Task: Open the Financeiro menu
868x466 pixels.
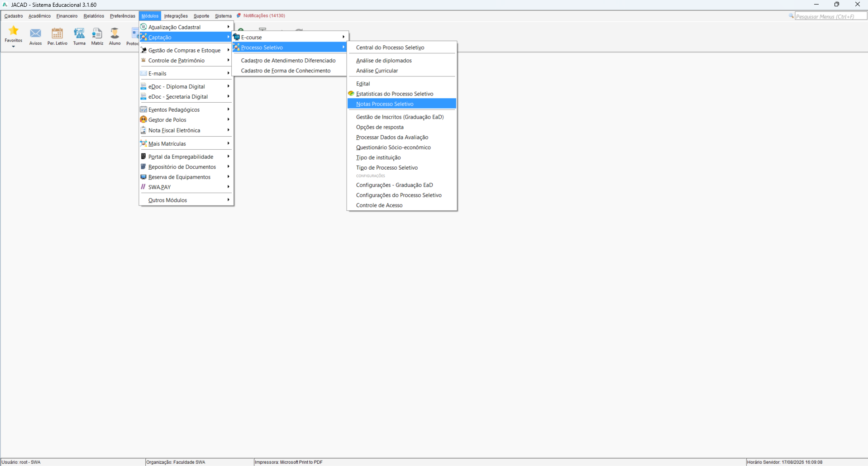Action: pos(67,16)
